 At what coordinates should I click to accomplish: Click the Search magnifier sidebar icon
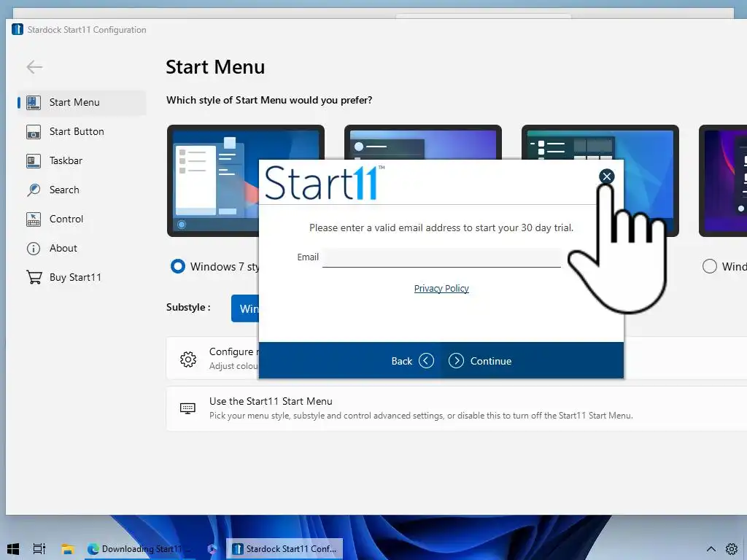point(34,190)
